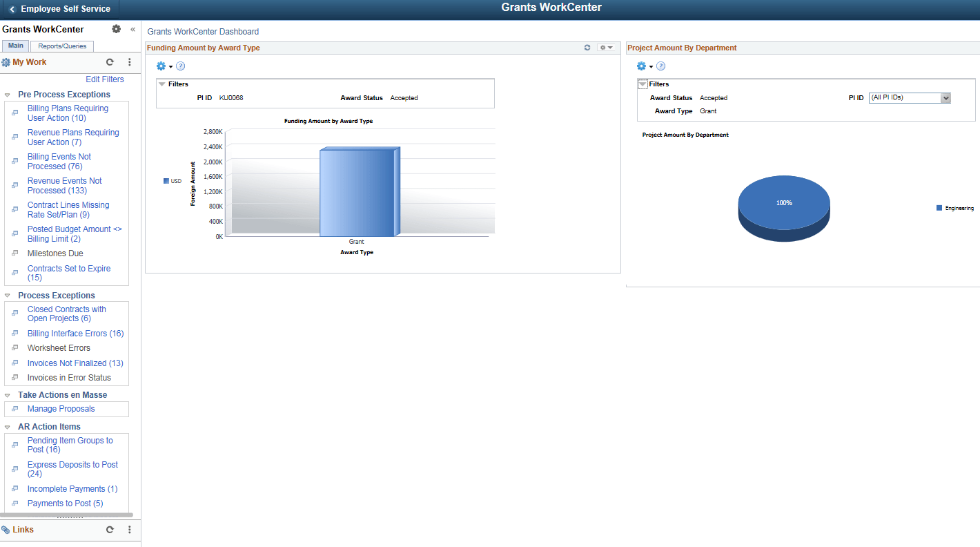Open Express Deposits to Post (24)
Screen dimensions: 980x547
point(72,469)
